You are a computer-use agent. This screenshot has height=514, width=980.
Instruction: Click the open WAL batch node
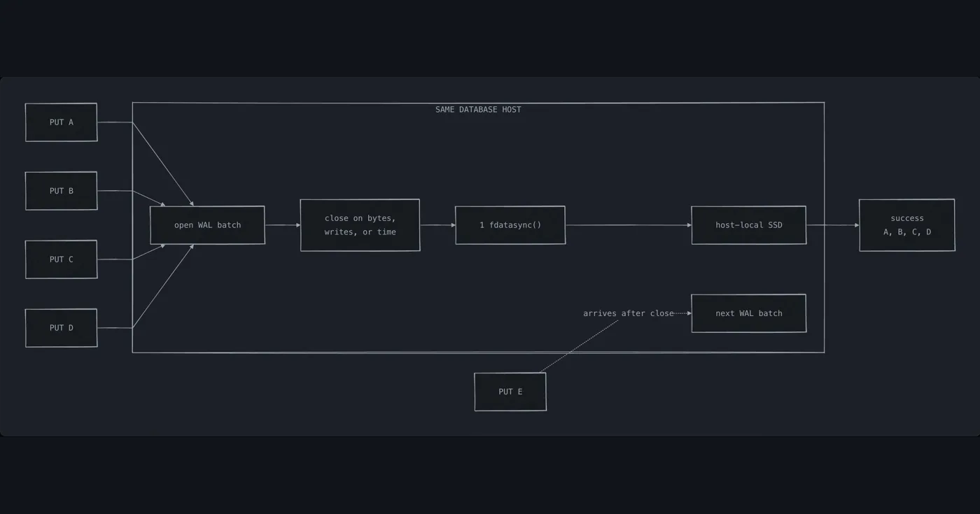[x=207, y=225]
